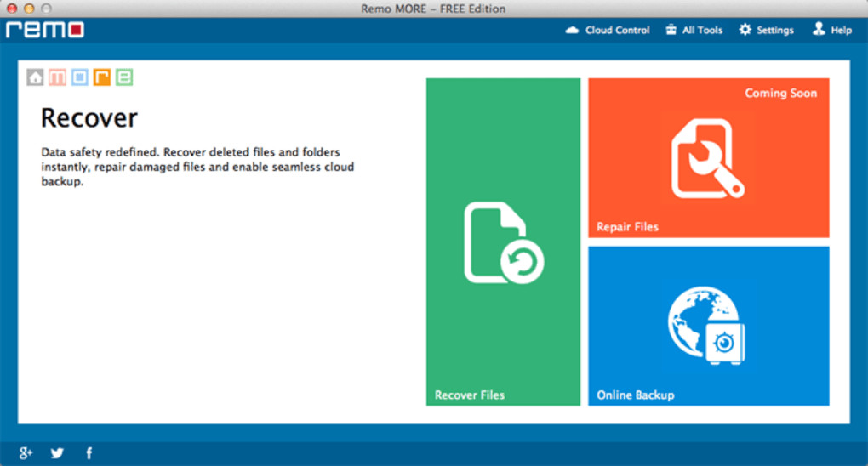Open Help menu
The image size is (868, 466).
click(x=832, y=30)
